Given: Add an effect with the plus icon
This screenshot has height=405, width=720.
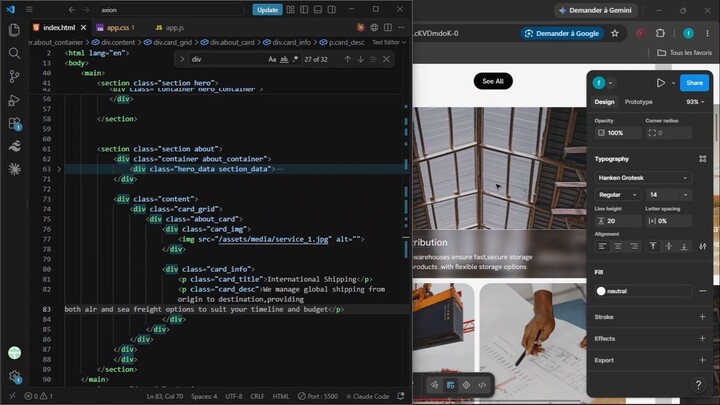Looking at the screenshot, I should [x=703, y=338].
